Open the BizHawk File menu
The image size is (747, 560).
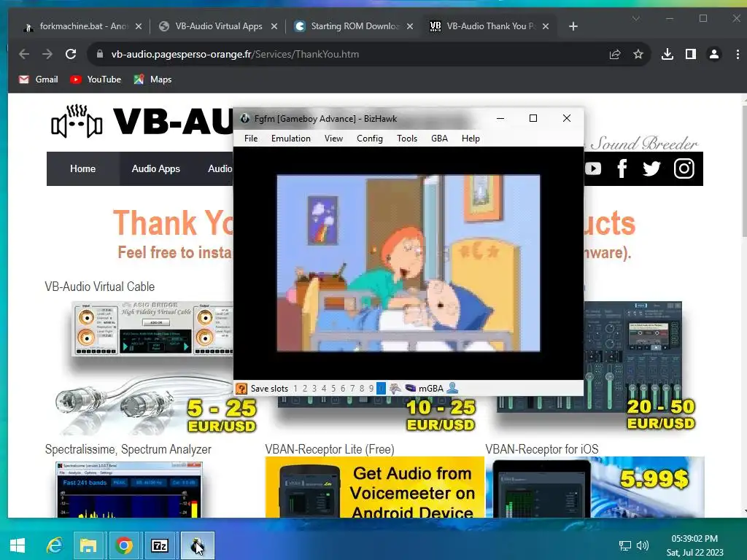[251, 138]
